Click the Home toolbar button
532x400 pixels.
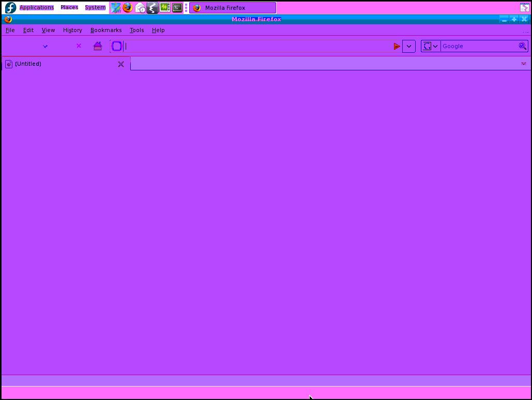click(98, 46)
